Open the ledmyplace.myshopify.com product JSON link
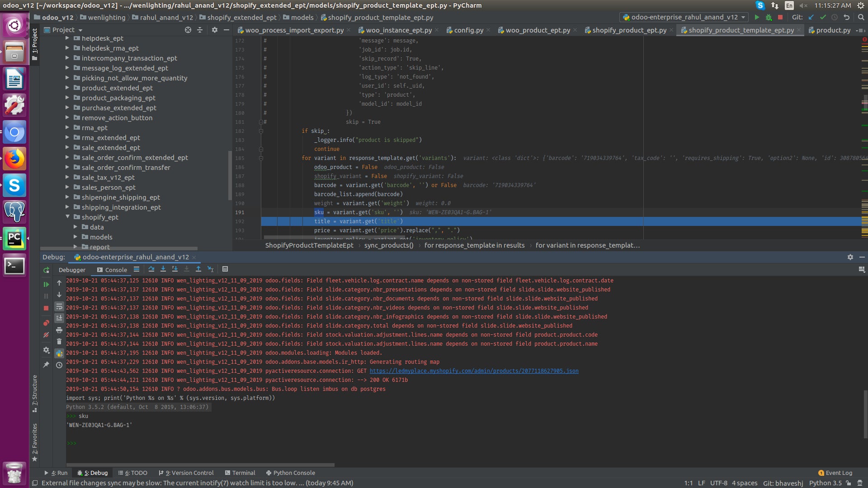The height and width of the screenshot is (488, 868). coord(474,371)
